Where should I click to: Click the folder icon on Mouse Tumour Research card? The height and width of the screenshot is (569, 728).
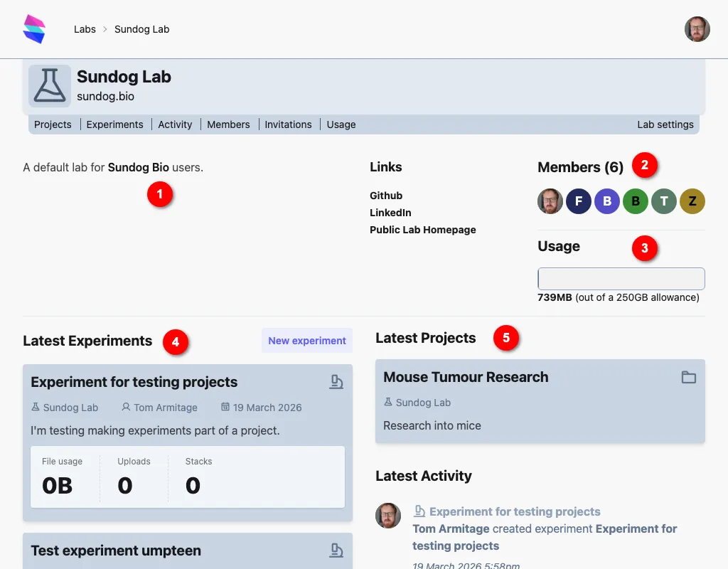[688, 377]
